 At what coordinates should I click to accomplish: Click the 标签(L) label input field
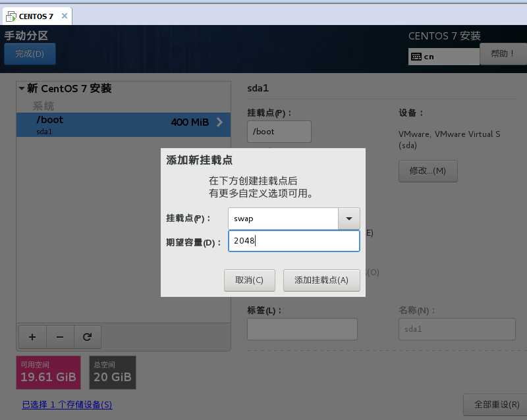302,329
